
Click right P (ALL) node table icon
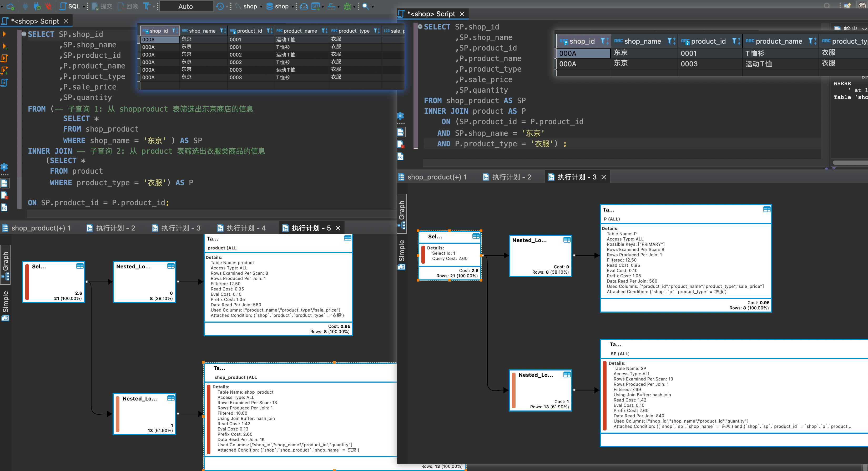tap(766, 209)
